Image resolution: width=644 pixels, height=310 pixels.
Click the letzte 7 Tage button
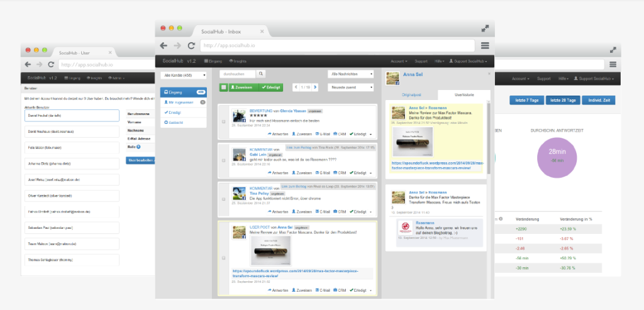pyautogui.click(x=526, y=100)
